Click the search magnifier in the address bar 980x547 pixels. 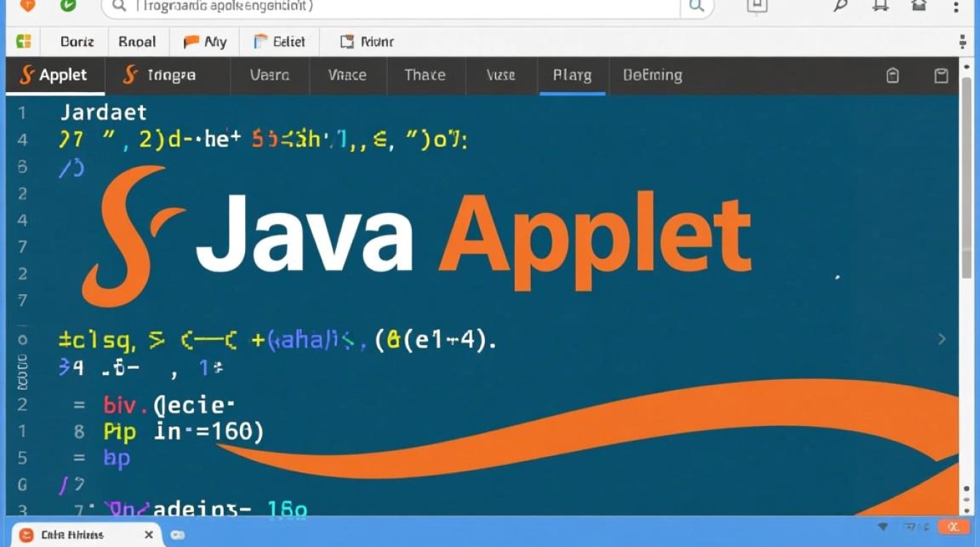pyautogui.click(x=696, y=7)
